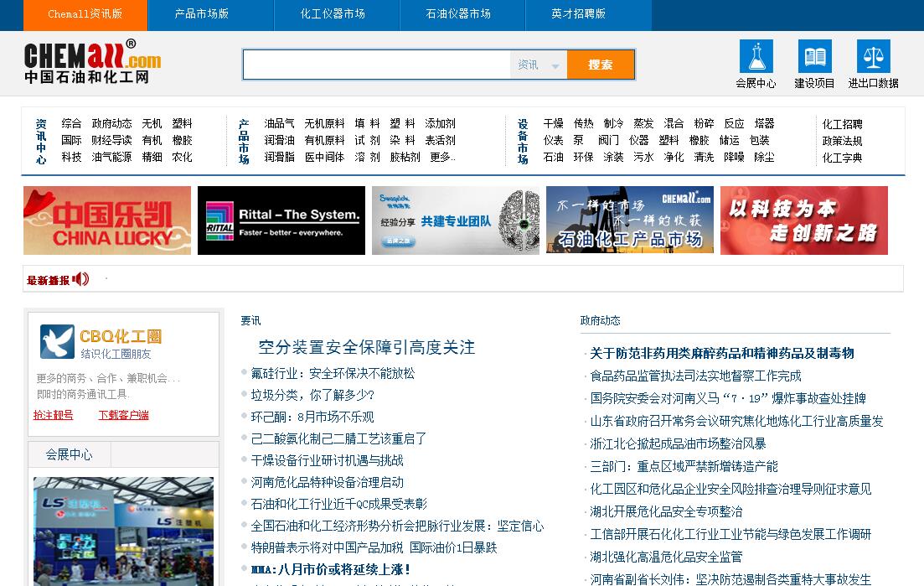Open the 建设项目 book icon

tap(814, 57)
